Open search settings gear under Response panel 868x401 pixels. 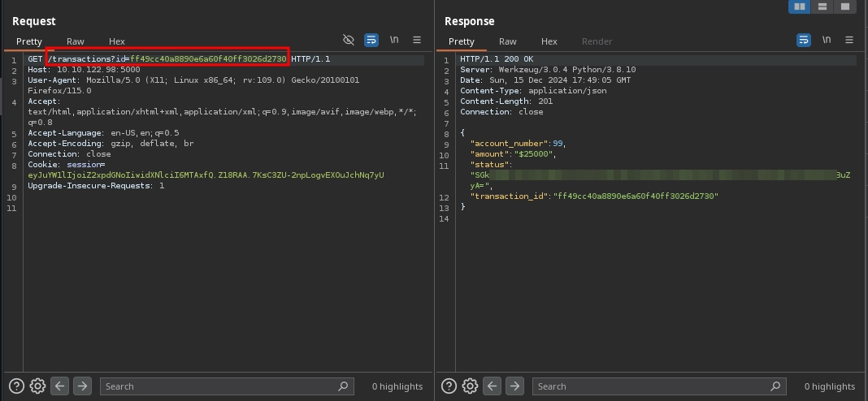click(470, 386)
